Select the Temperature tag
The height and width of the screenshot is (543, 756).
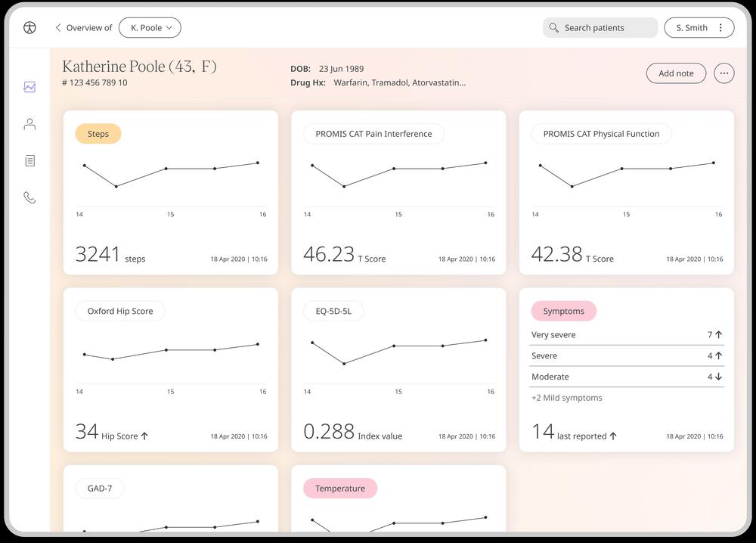[340, 489]
